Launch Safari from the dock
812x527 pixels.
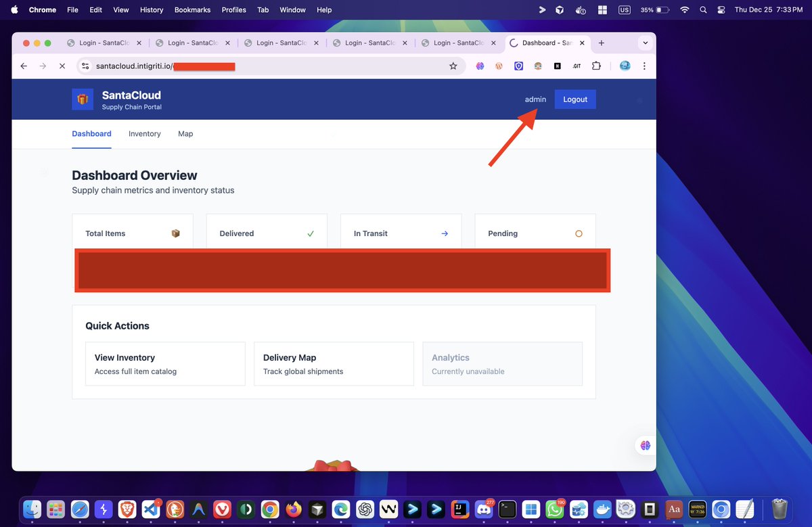79,509
